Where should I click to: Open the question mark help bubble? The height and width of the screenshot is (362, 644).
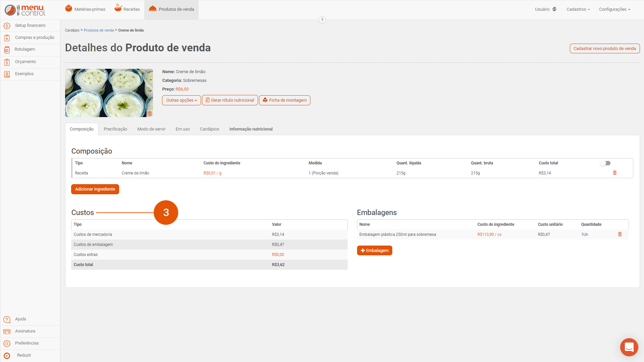[322, 20]
